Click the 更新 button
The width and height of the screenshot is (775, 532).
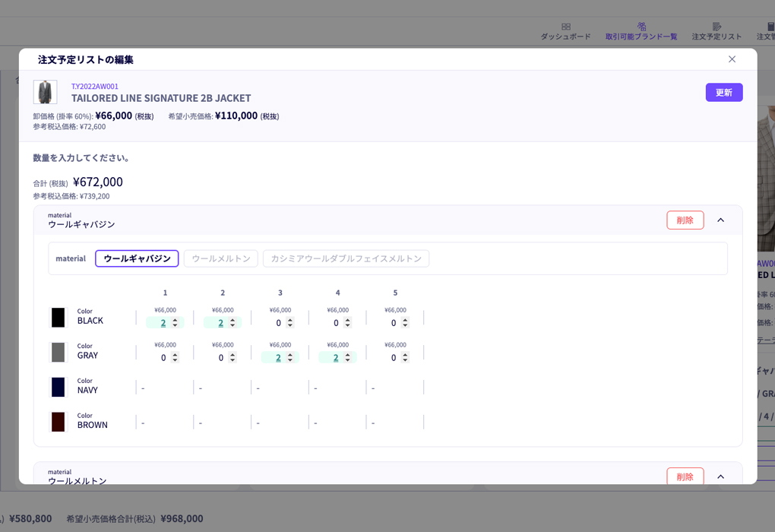tap(723, 93)
